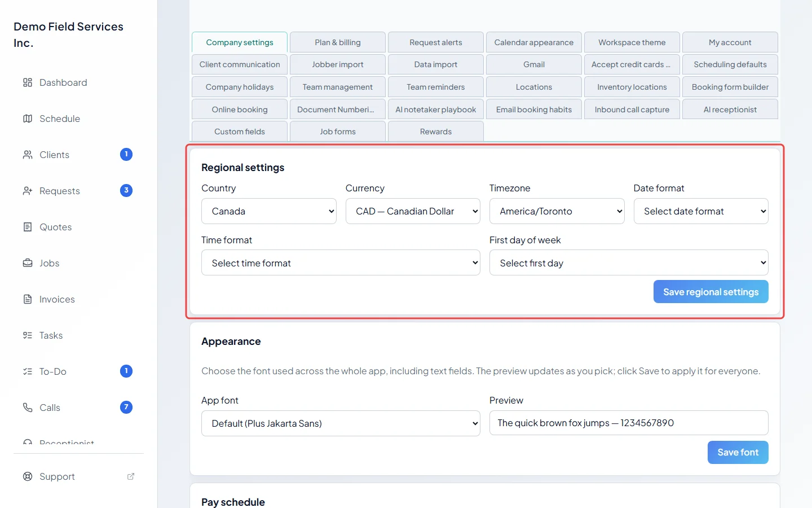812x508 pixels.
Task: Click the Support lifebuoy icon
Action: 28,476
